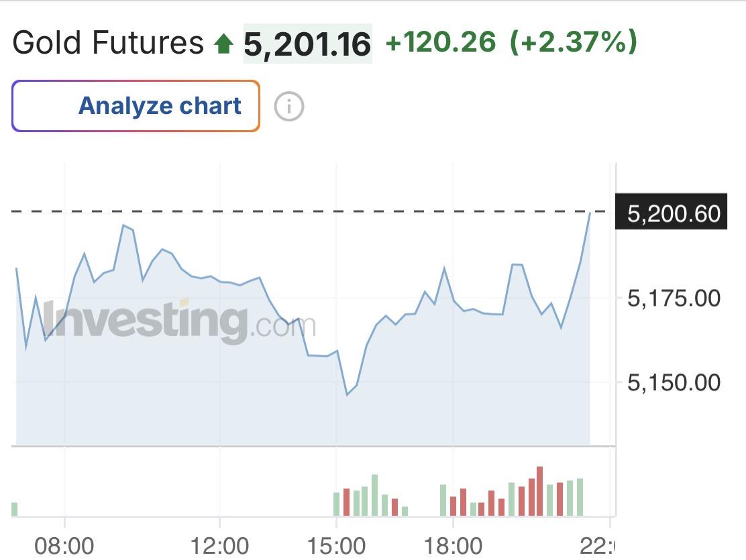Click the 5,175.00 price axis label

(x=674, y=298)
